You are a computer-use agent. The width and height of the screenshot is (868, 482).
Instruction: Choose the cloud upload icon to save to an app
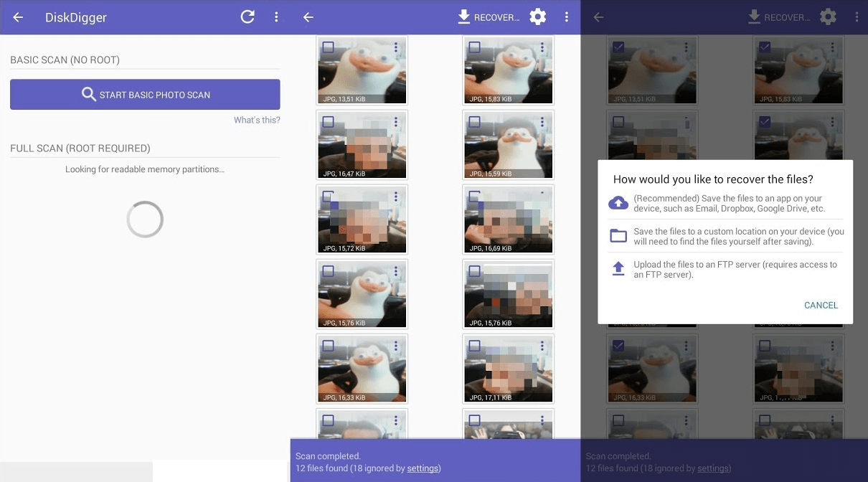618,203
